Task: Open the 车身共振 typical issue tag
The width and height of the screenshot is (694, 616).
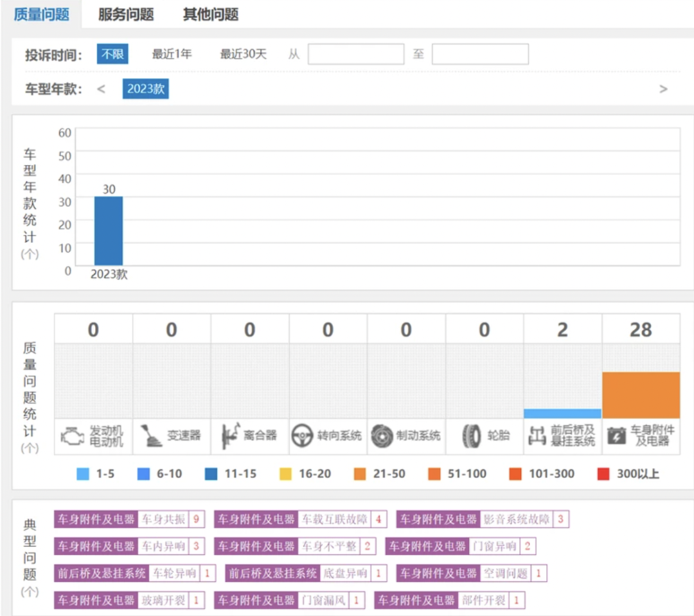Action: pos(163,519)
